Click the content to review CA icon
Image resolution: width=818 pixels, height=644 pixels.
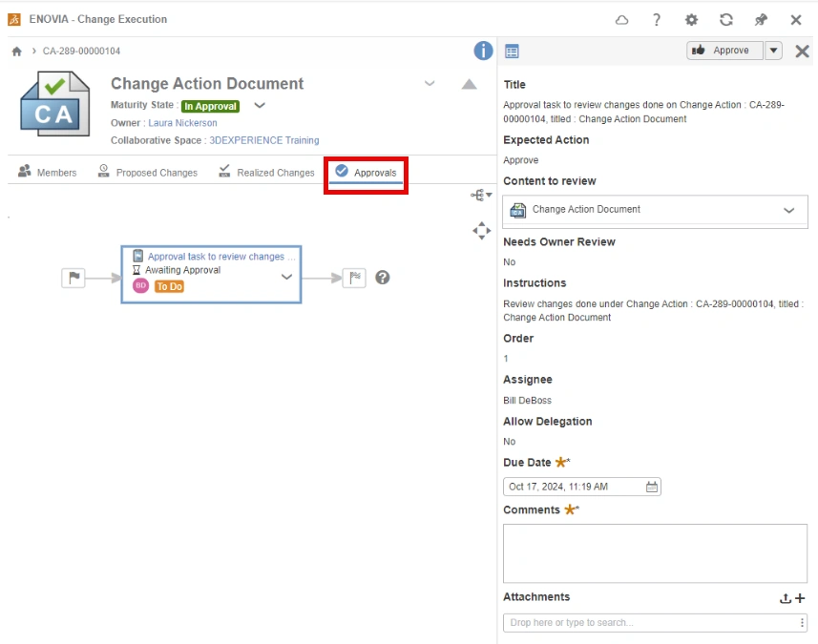(517, 210)
